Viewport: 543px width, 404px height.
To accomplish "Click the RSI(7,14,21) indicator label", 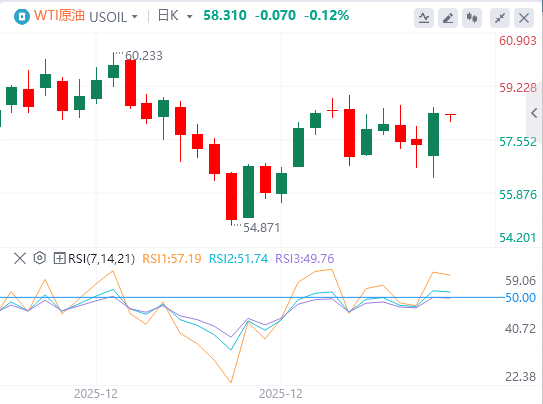I will point(101,258).
